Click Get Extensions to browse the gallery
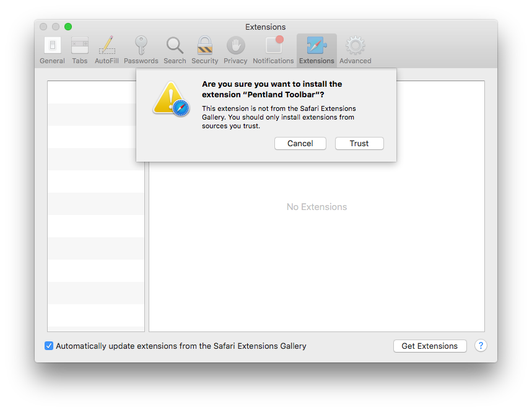Viewport: 532px width, 412px height. tap(430, 346)
